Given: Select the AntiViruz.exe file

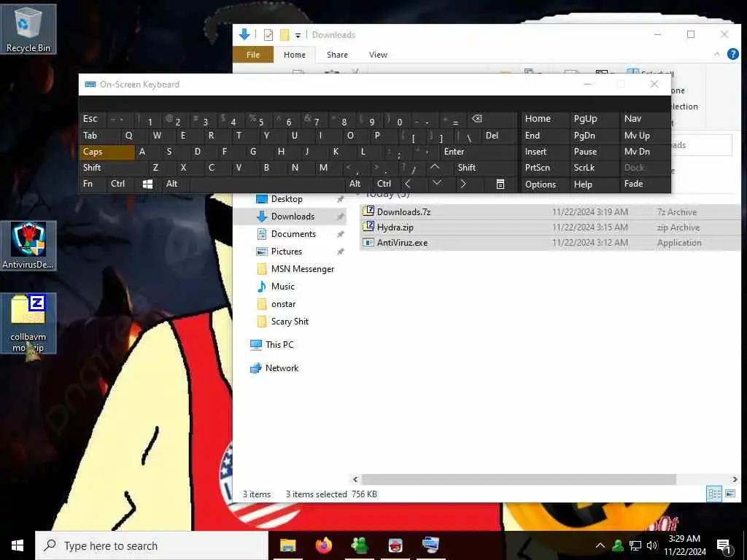Looking at the screenshot, I should point(550,243).
